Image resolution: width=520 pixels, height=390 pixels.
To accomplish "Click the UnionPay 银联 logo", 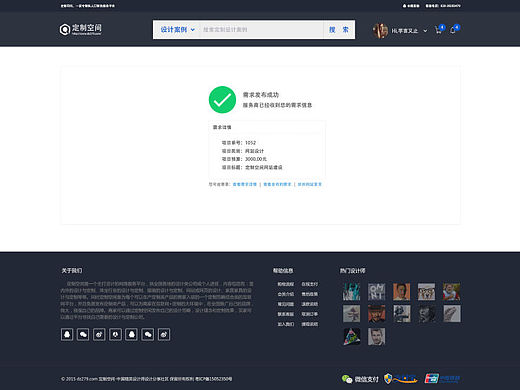I will point(442,378).
